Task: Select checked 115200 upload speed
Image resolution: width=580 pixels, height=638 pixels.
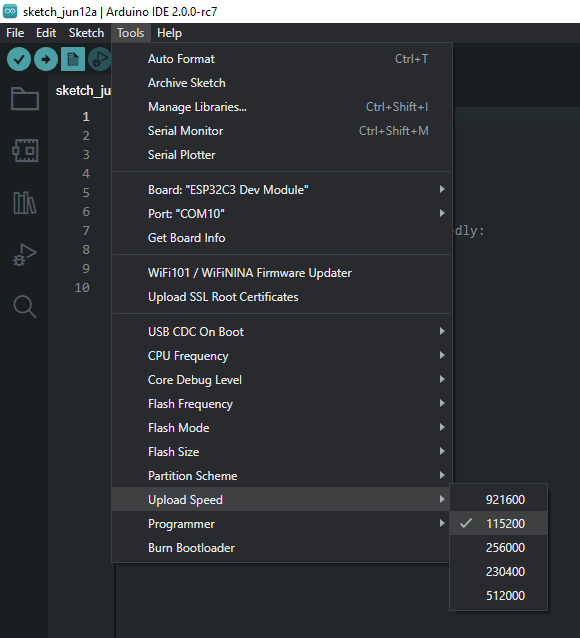Action: coord(499,523)
